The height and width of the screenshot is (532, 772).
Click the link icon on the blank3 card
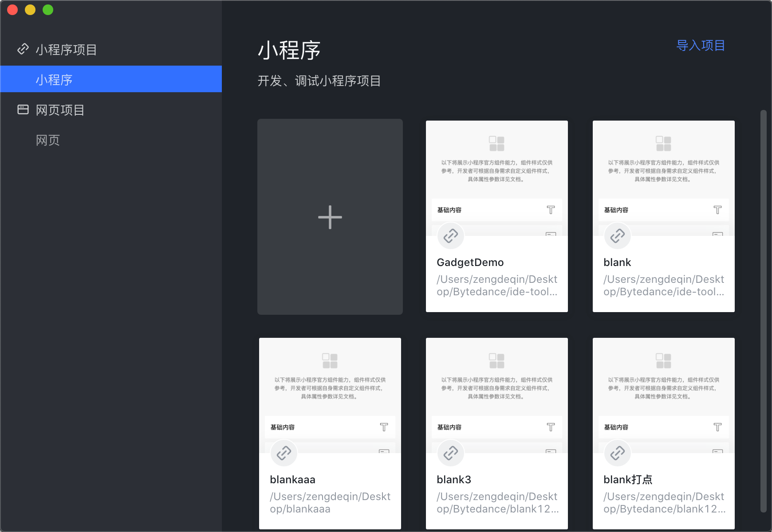pos(450,453)
